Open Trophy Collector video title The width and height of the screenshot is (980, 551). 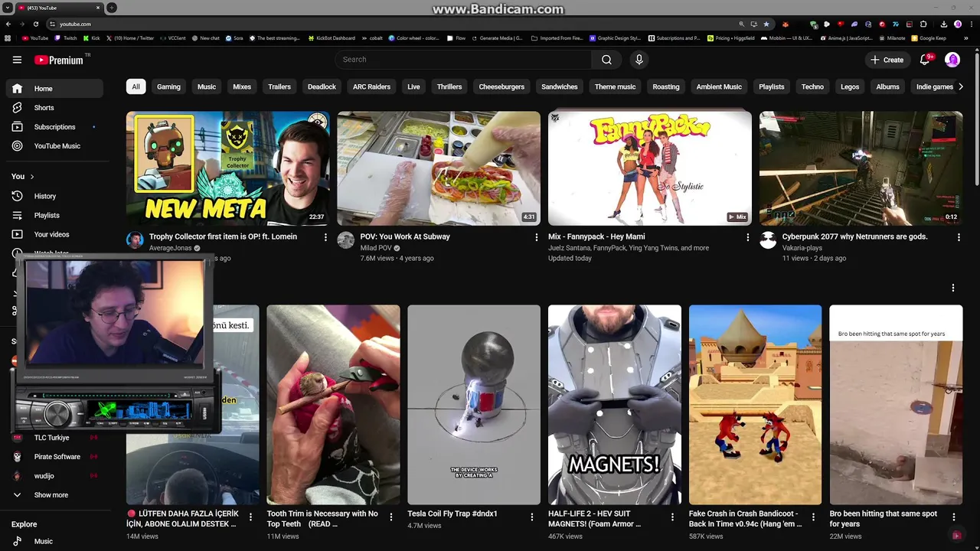223,236
